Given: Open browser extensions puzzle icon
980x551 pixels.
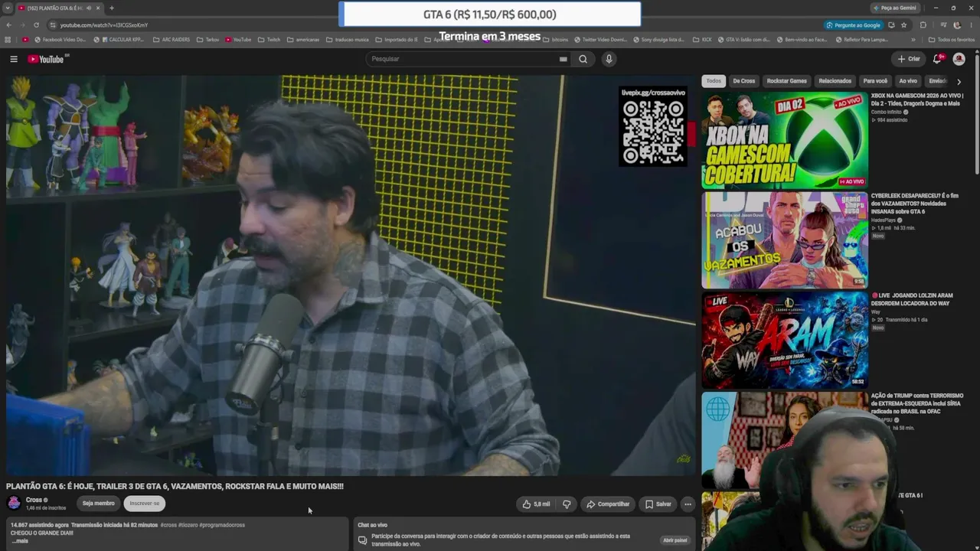Looking at the screenshot, I should 923,25.
